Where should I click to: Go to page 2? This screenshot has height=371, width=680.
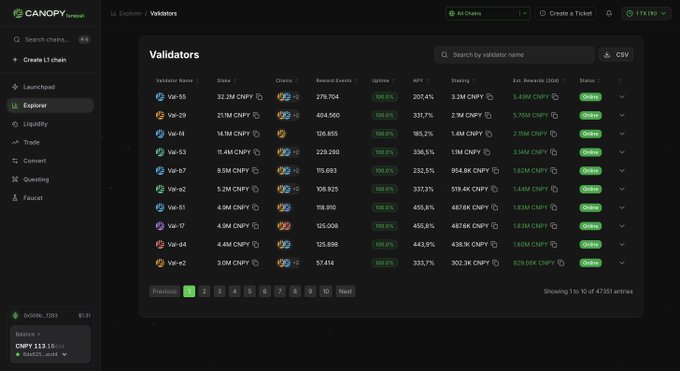pos(204,292)
